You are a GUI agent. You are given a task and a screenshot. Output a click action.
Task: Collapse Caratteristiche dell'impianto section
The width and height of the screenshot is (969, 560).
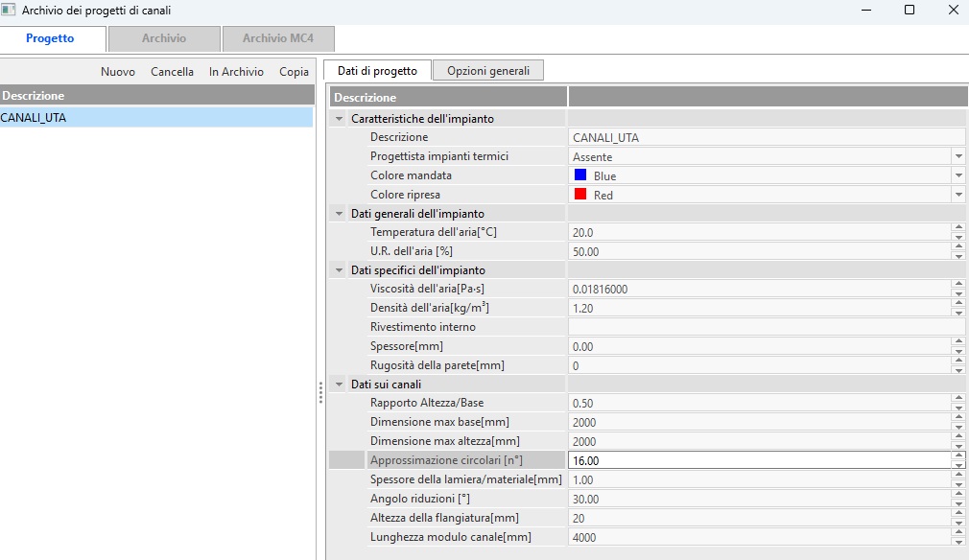pyautogui.click(x=339, y=119)
